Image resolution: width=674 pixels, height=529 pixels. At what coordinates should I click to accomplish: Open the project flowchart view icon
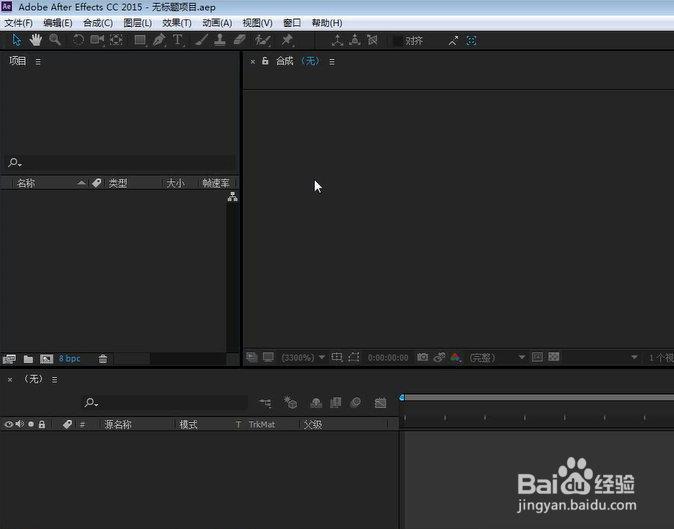point(233,197)
